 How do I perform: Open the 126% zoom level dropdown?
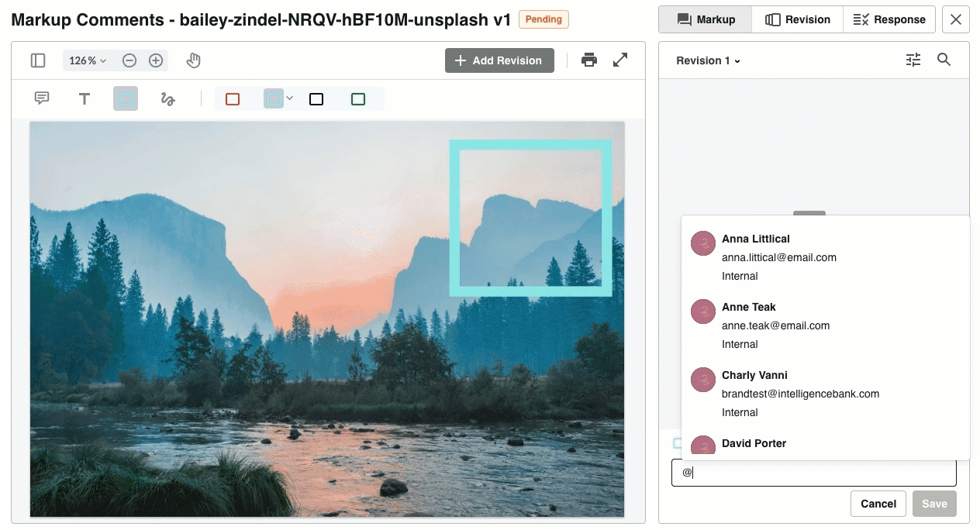pyautogui.click(x=88, y=60)
